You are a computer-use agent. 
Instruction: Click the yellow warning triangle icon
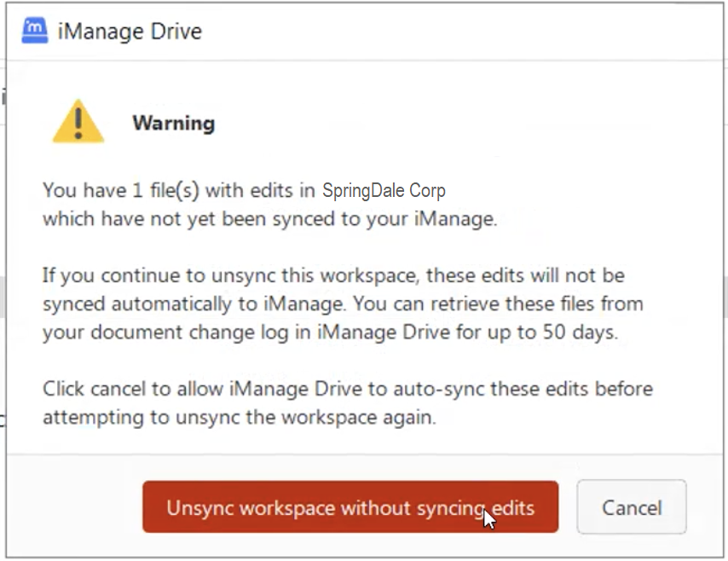[x=78, y=122]
